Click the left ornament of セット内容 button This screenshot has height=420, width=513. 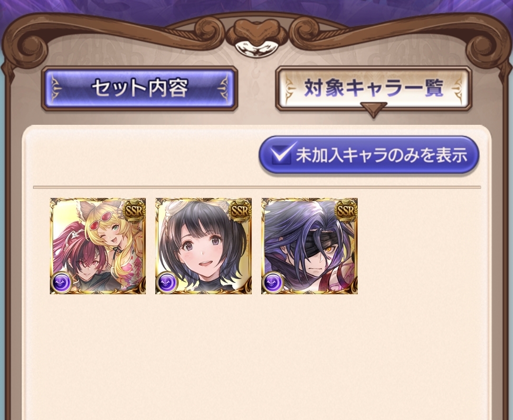[56, 89]
